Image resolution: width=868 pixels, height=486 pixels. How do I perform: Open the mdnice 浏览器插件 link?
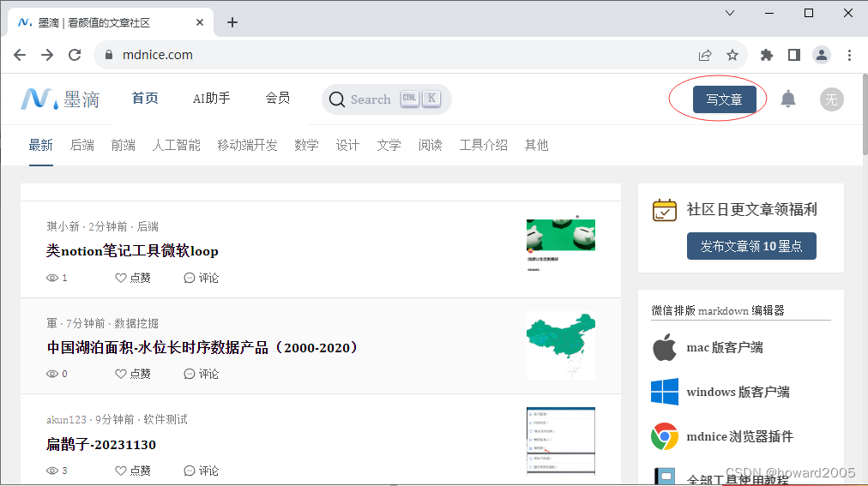coord(739,436)
